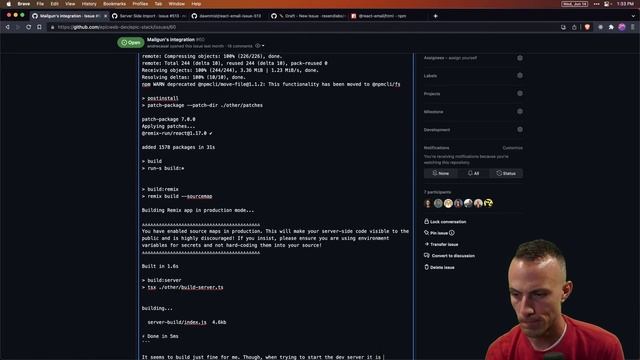This screenshot has height=360, width=640.
Task: Close the Mailgun's integration tab
Action: [x=105, y=16]
